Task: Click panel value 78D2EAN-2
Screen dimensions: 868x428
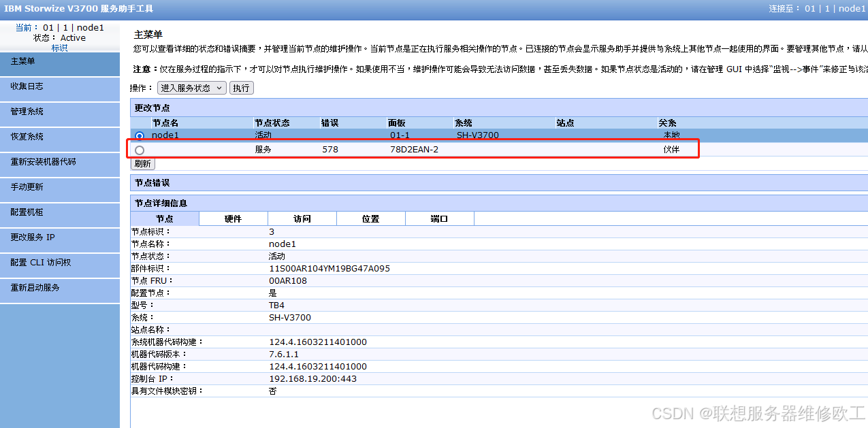Action: 414,149
